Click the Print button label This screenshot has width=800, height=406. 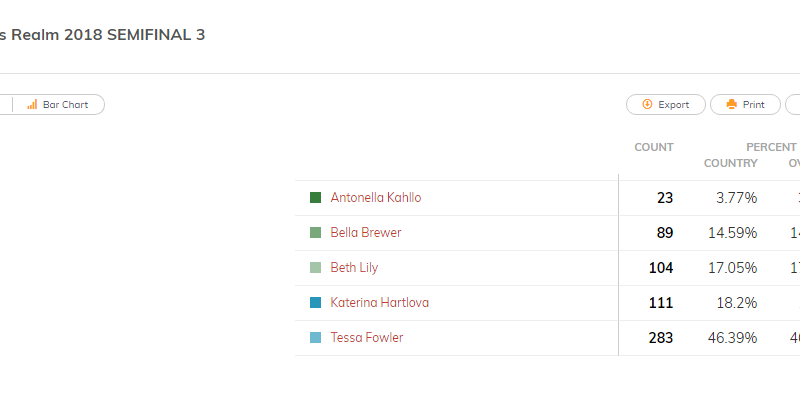tap(754, 105)
